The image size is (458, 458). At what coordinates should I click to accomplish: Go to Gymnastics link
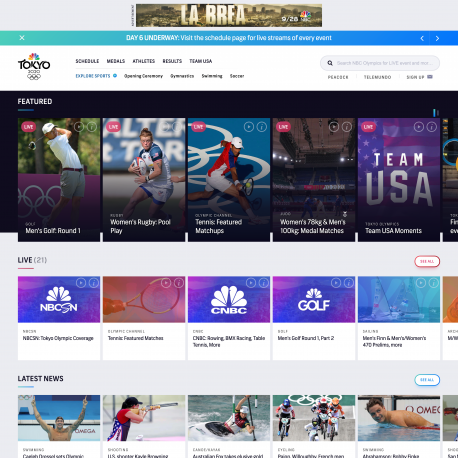[x=182, y=76]
